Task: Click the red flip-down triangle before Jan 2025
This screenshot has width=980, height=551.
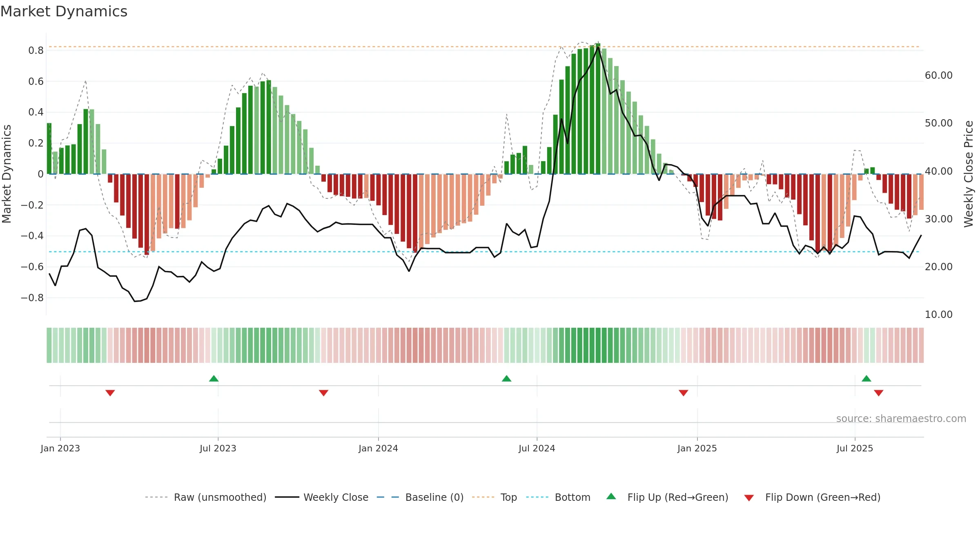Action: [x=684, y=393]
